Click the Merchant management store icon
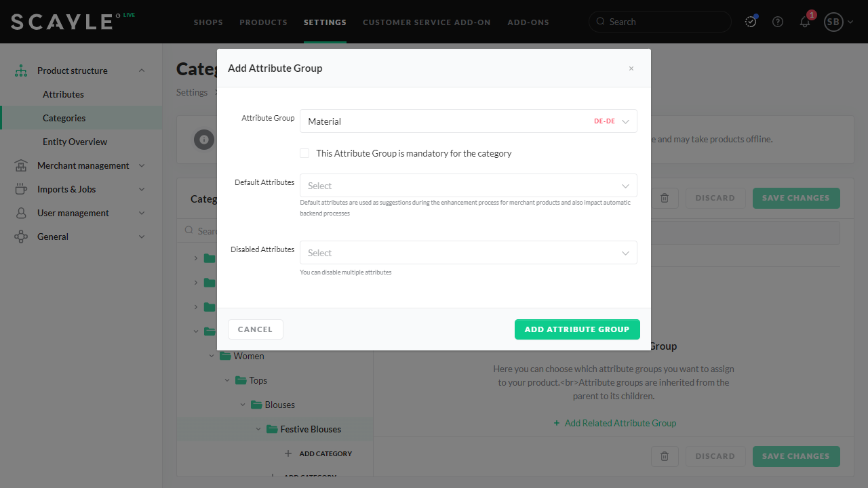The image size is (868, 488). point(21,165)
